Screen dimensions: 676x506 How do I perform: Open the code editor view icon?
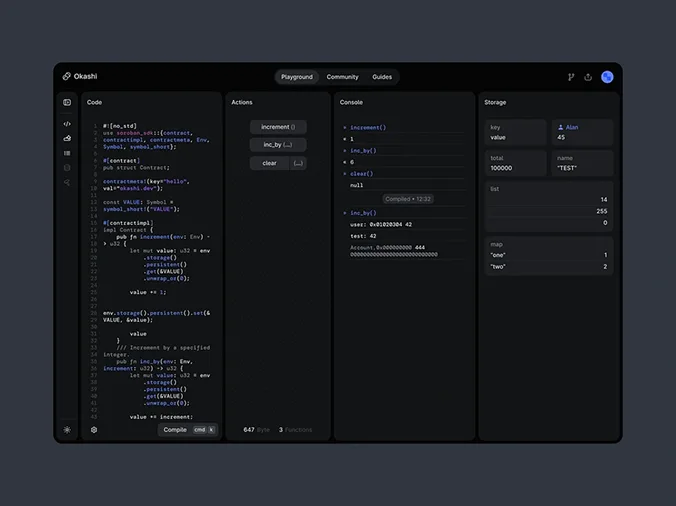[67, 124]
